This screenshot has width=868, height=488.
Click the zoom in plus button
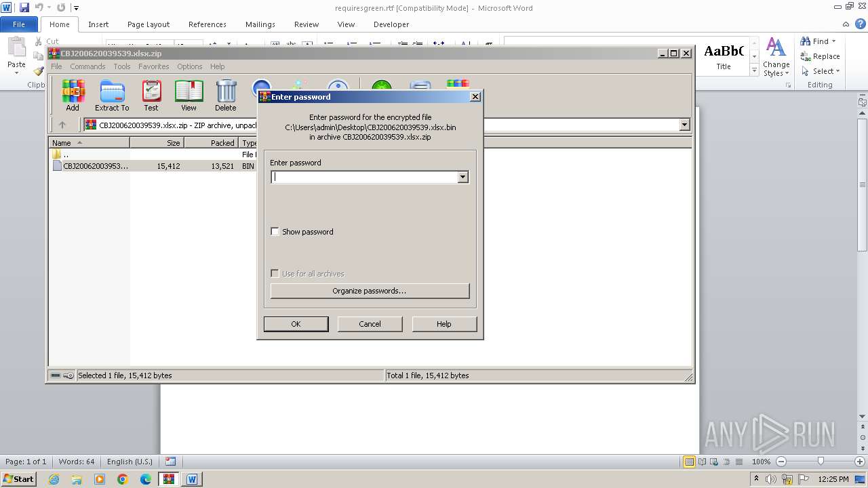pos(860,462)
